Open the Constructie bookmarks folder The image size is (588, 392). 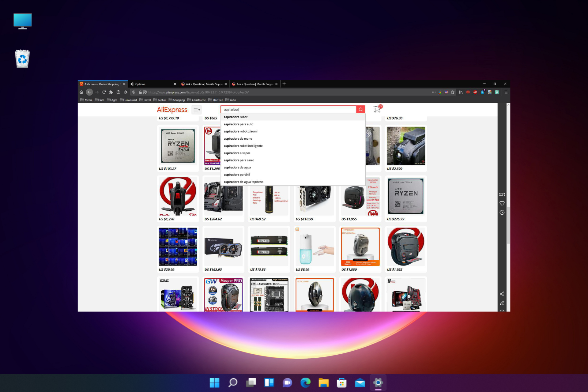point(197,100)
